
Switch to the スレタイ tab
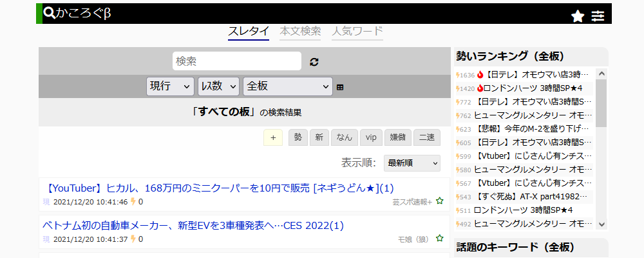249,31
